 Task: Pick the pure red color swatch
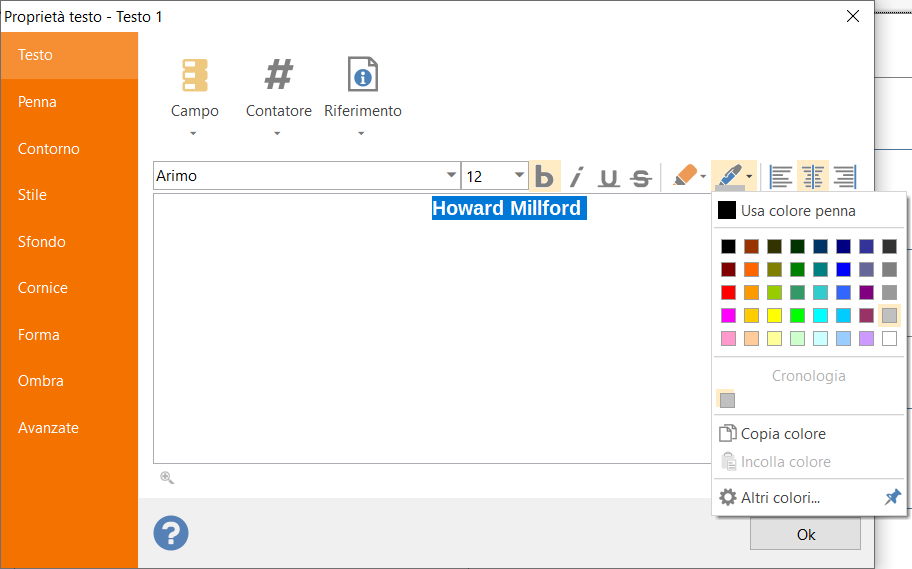(x=728, y=292)
